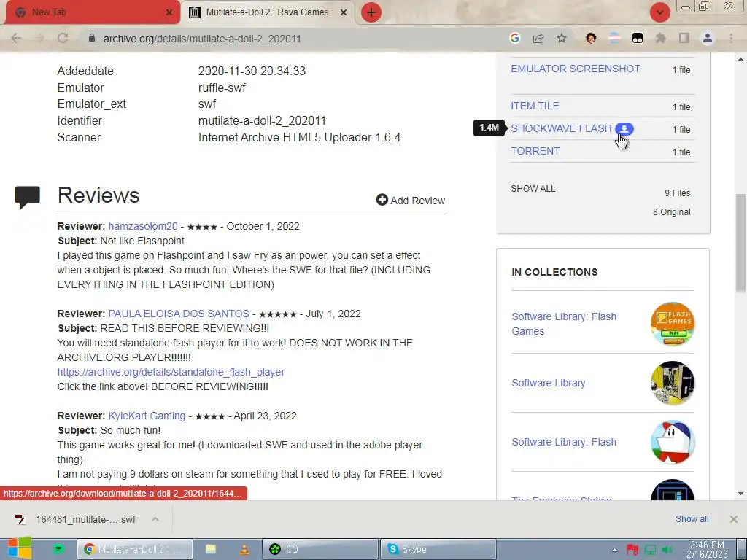
Task: Open reviewer hamzasolom20's profile
Action: [143, 226]
